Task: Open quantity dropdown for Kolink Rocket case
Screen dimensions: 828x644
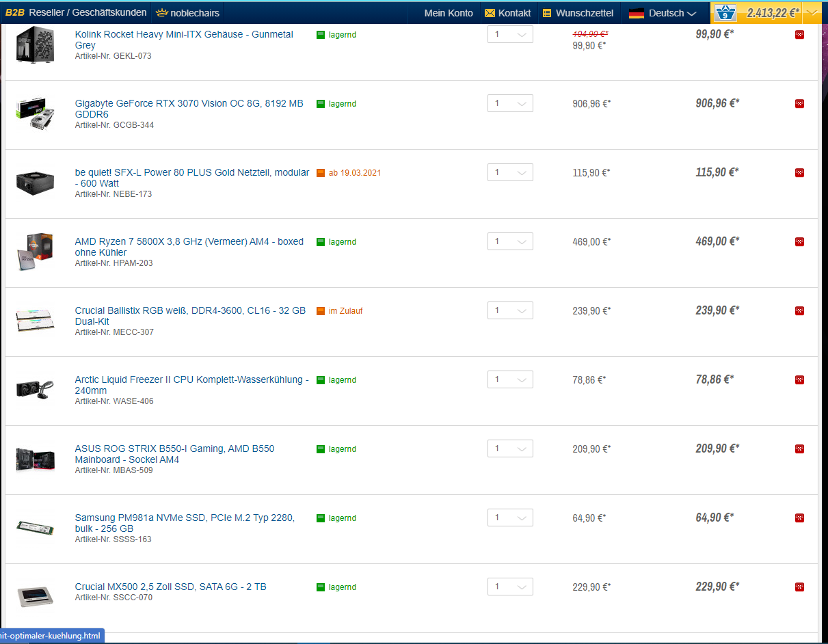Action: point(510,34)
